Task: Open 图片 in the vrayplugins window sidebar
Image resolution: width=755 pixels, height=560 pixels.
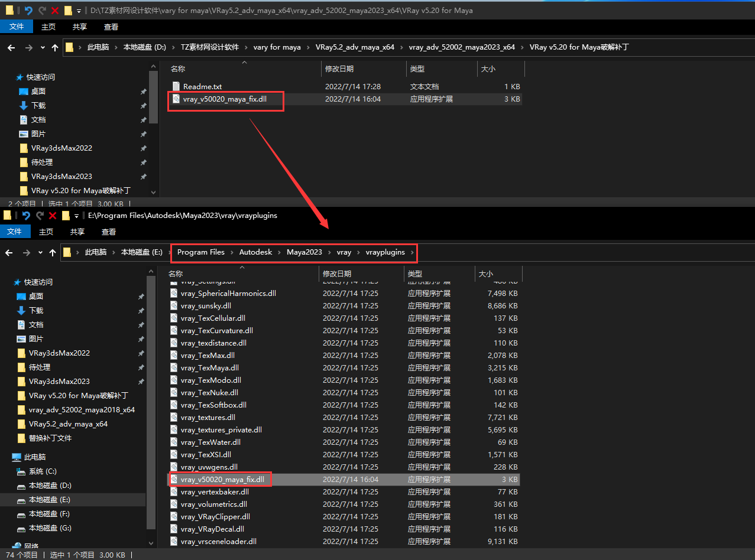Action: (x=36, y=339)
